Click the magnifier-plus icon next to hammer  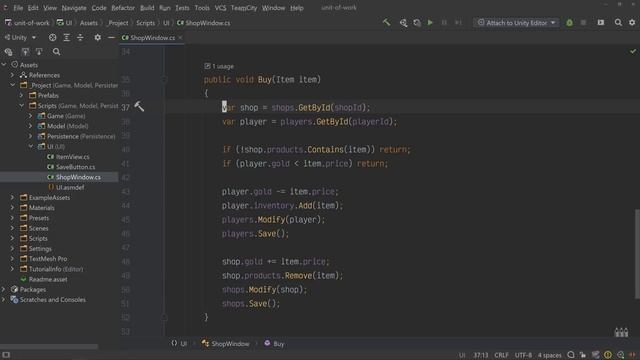click(x=403, y=23)
